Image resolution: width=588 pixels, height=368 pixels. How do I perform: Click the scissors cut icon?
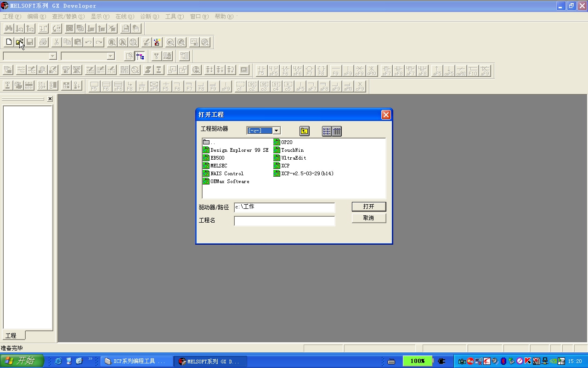click(56, 42)
